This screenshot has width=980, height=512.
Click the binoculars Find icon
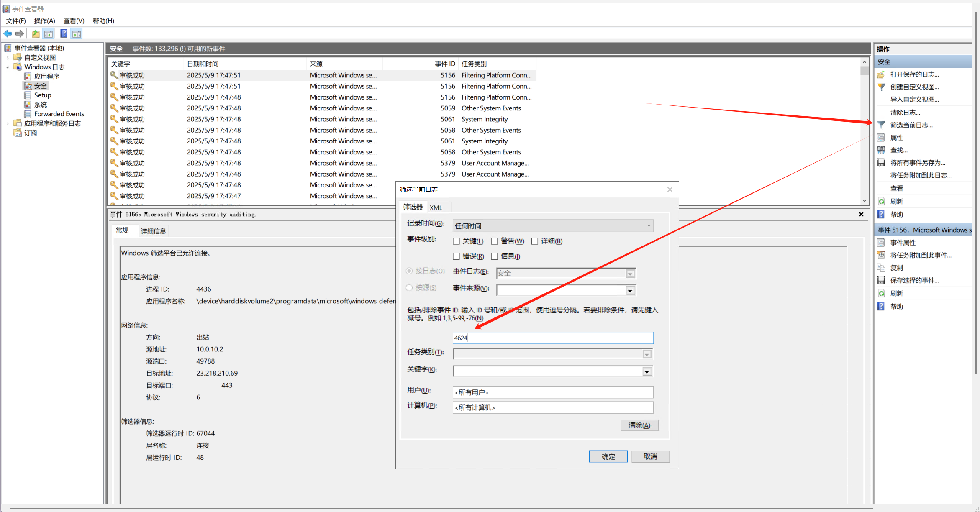[881, 150]
